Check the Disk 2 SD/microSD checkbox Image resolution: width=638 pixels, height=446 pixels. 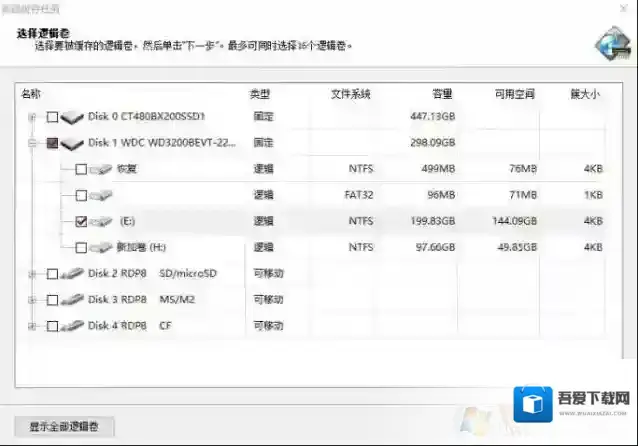click(x=52, y=274)
